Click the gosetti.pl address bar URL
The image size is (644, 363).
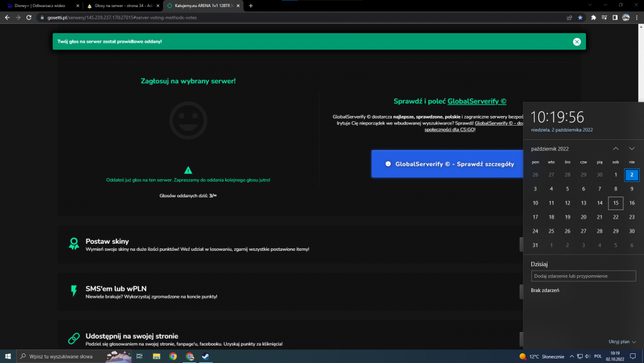coord(122,17)
